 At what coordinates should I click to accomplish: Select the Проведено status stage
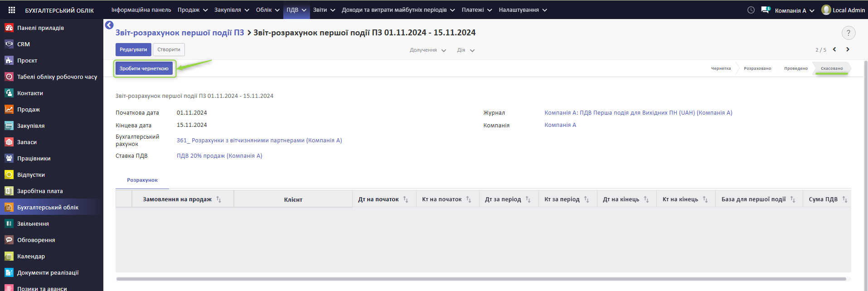(796, 68)
